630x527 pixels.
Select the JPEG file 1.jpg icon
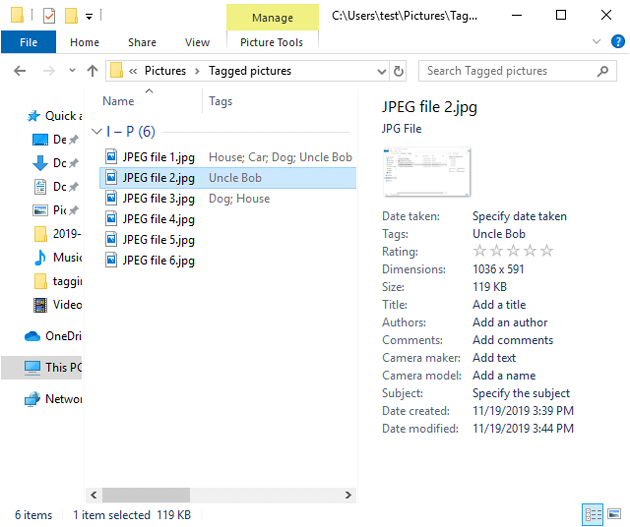click(x=111, y=156)
